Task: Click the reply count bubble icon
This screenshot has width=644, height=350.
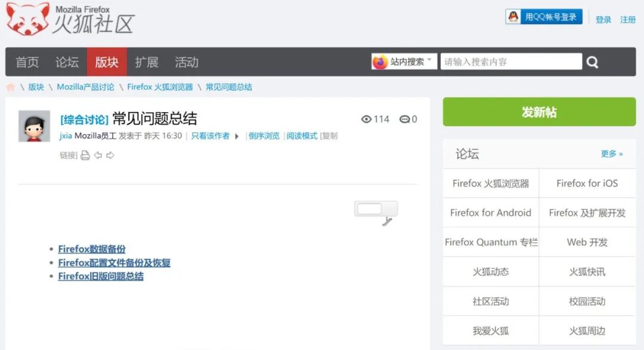Action: 404,119
